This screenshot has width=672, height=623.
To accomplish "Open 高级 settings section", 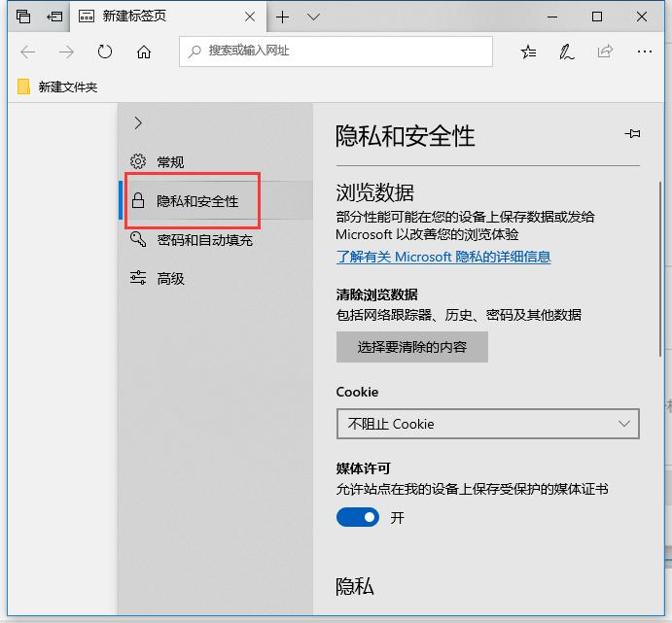I will coord(216,278).
